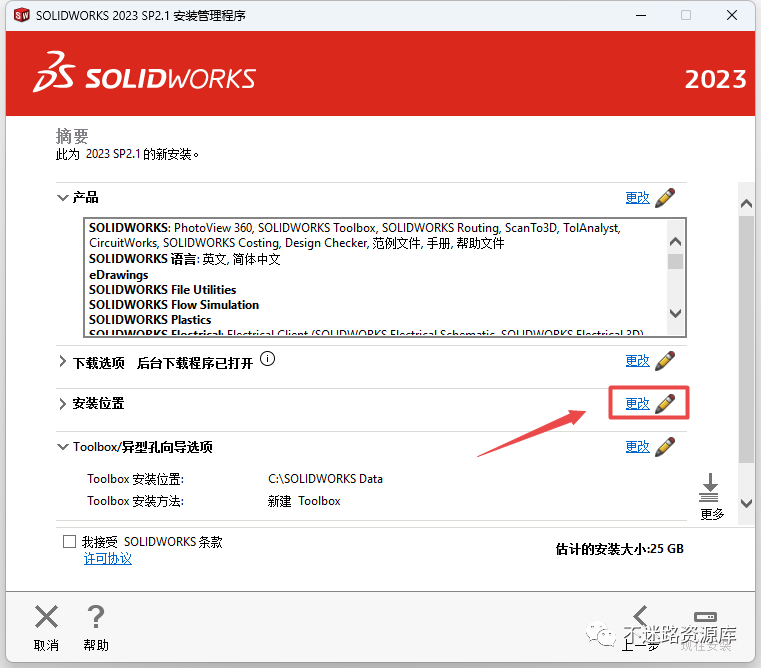Click the 取消 X icon

tap(47, 617)
